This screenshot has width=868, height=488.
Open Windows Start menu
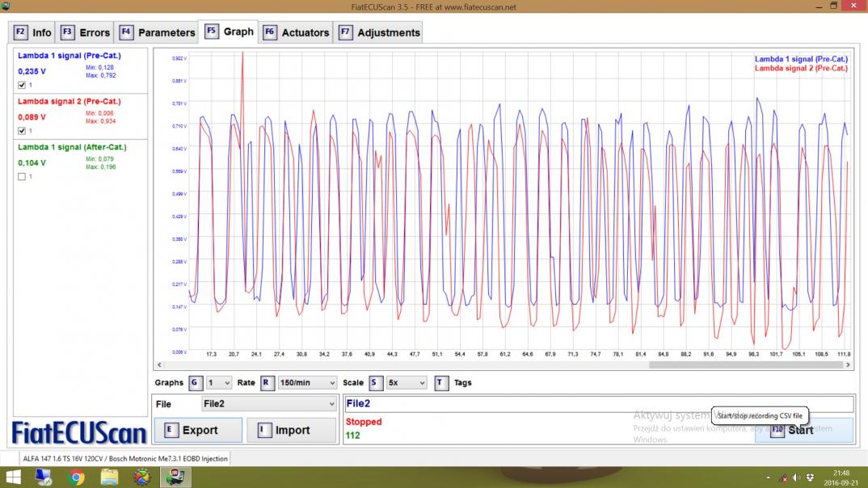tap(14, 477)
